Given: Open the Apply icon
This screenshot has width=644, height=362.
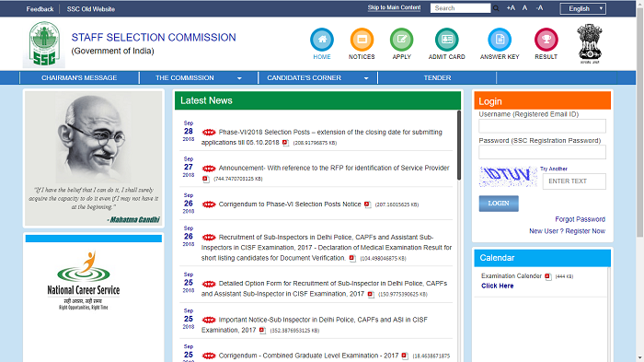Looking at the screenshot, I should (x=402, y=40).
